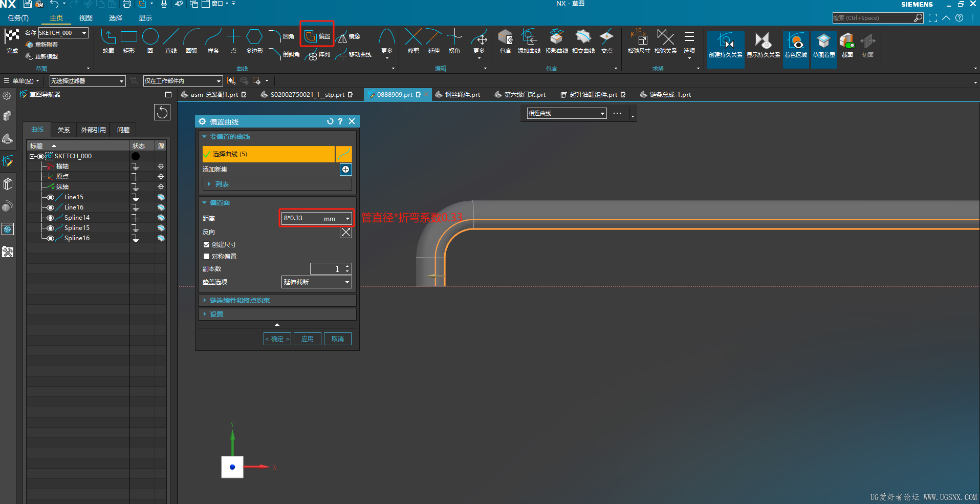Toggle the 对称偏置 checkbox
This screenshot has width=980, height=504.
206,257
